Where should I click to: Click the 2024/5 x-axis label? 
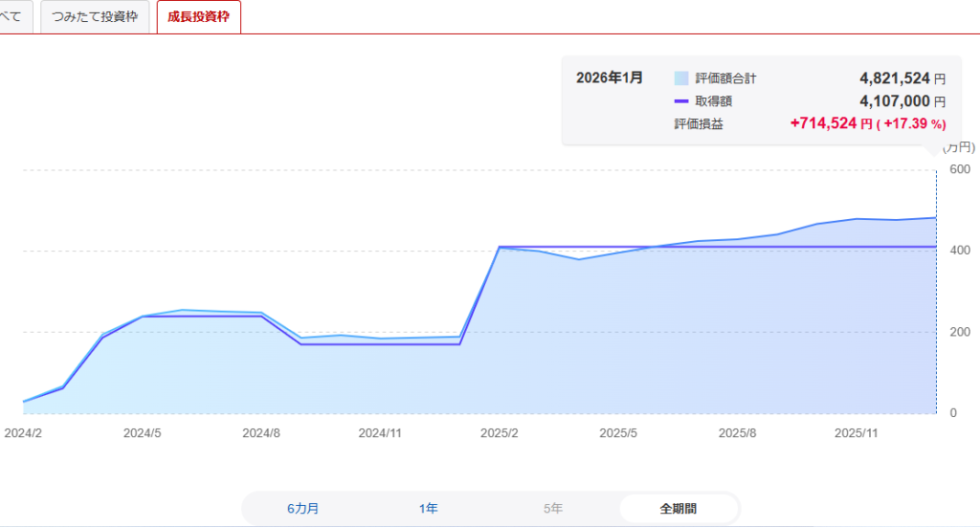(x=143, y=432)
